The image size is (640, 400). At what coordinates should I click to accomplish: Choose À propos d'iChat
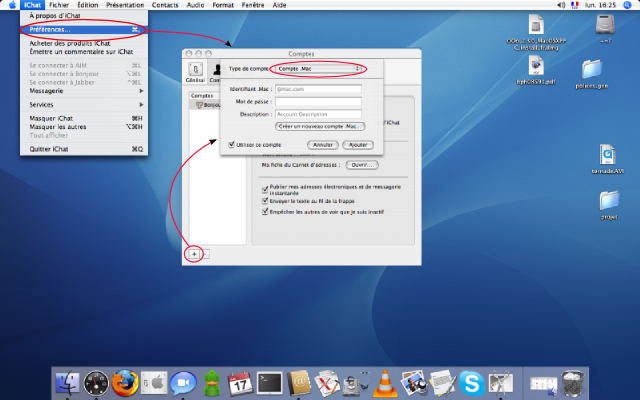(84, 16)
